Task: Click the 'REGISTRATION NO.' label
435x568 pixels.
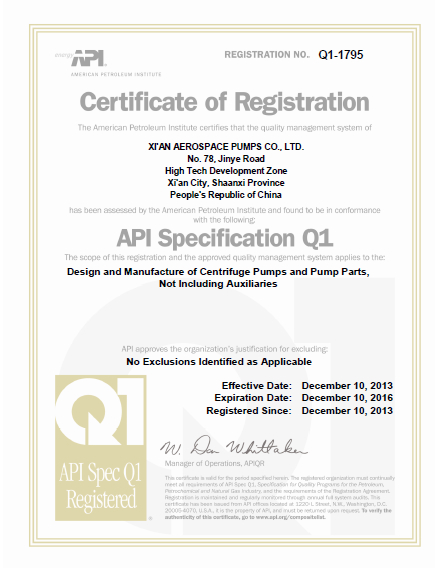Action: pos(267,55)
